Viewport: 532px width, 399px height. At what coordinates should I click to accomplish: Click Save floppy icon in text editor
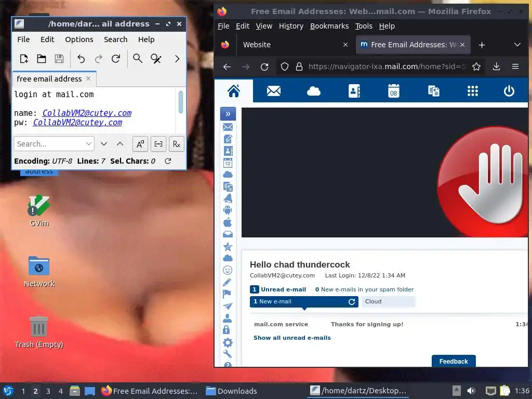pos(59,59)
